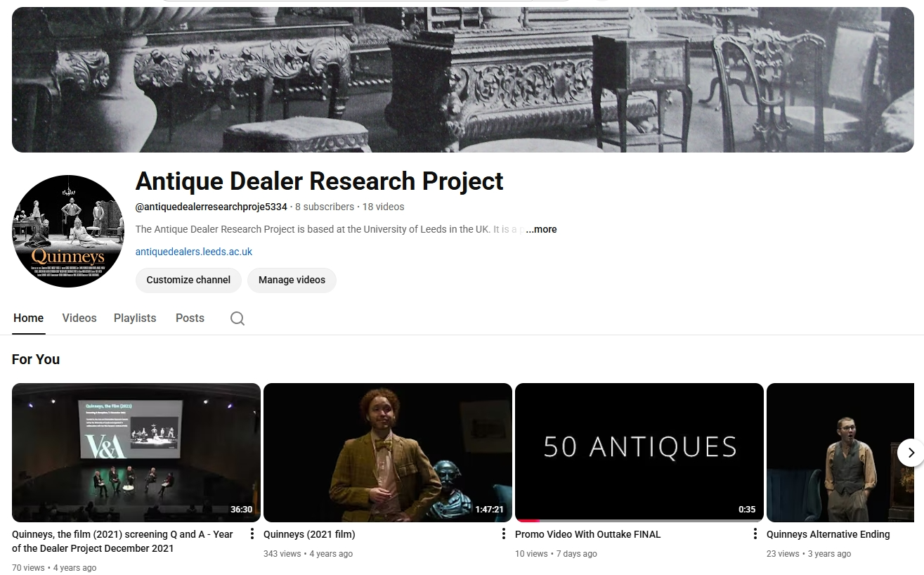This screenshot has height=575, width=924.
Task: Play the 50 ANTIQUES promo thumbnail
Action: coord(639,453)
